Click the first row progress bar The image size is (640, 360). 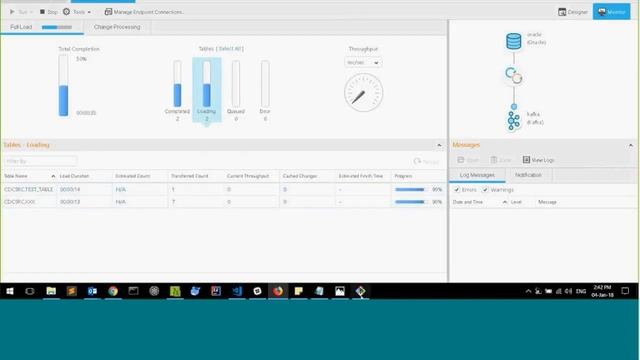coord(410,189)
